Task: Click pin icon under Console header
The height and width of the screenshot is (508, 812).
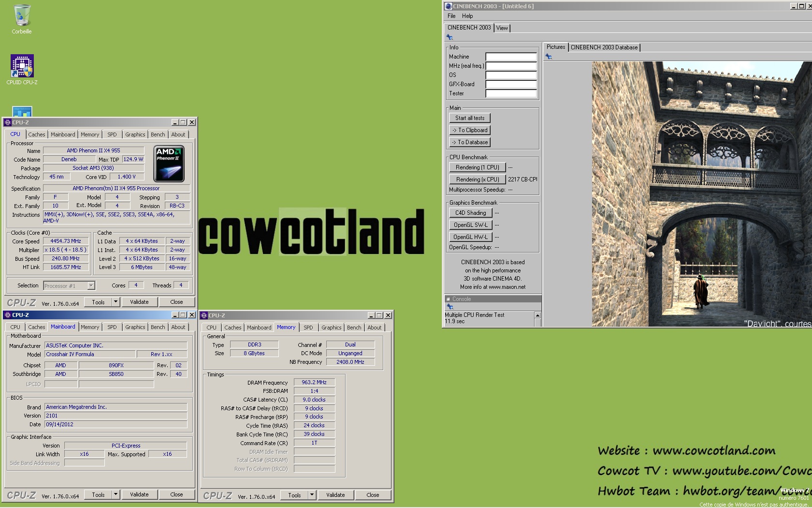Action: point(449,307)
